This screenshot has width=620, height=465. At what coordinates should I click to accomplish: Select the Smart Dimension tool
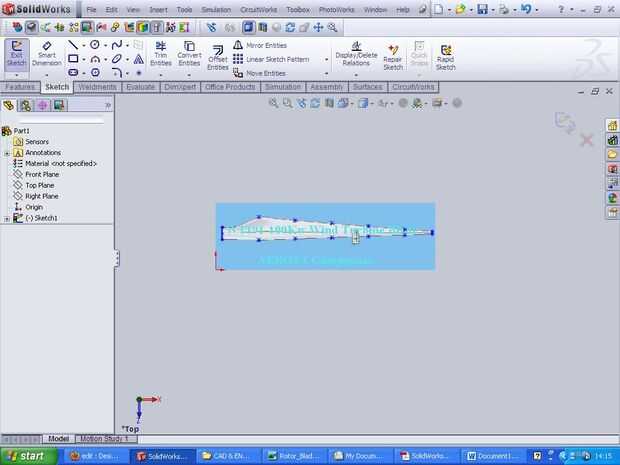coord(47,54)
